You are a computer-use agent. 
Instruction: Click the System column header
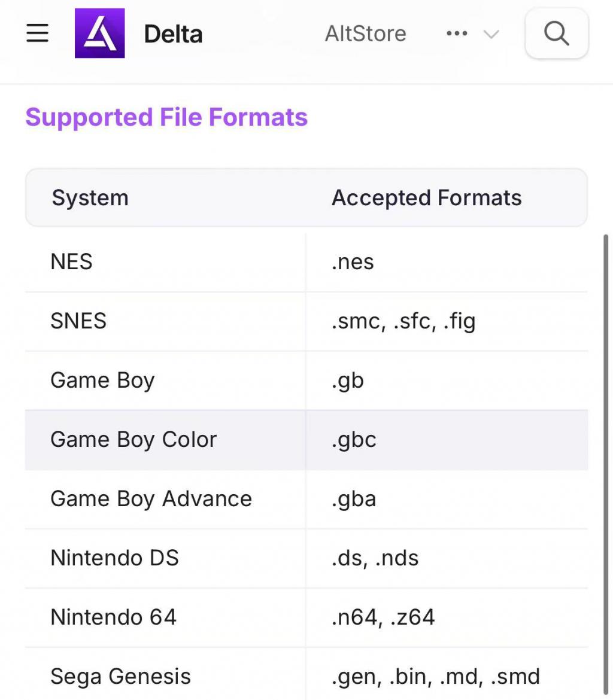tap(90, 198)
